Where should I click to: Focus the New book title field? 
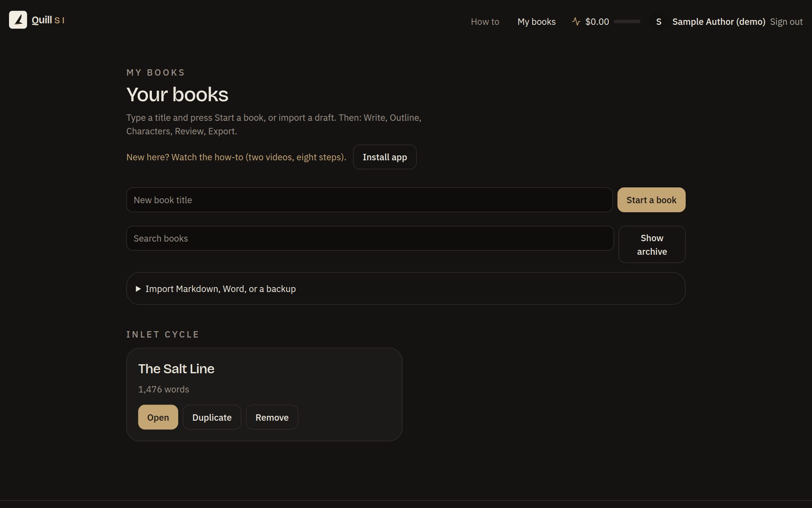370,200
